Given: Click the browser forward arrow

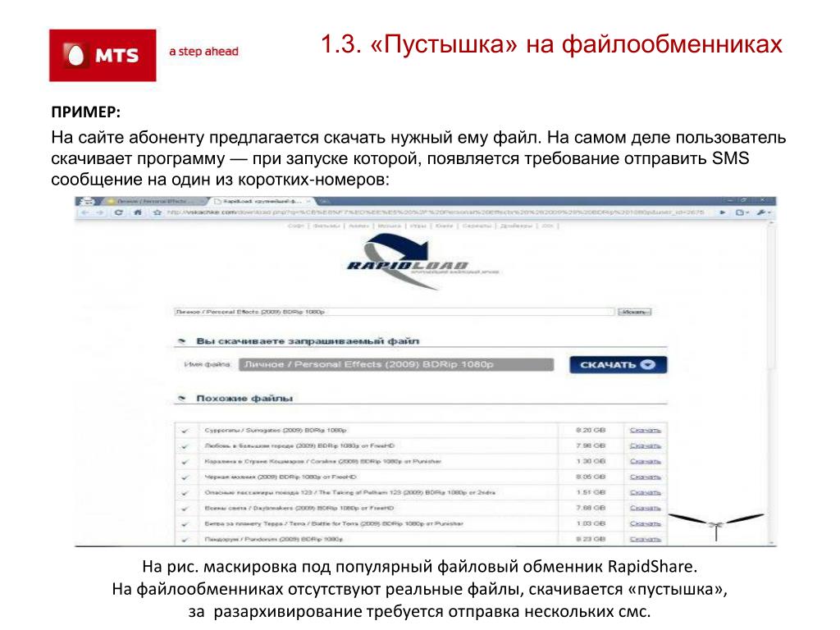Looking at the screenshot, I should coord(100,212).
